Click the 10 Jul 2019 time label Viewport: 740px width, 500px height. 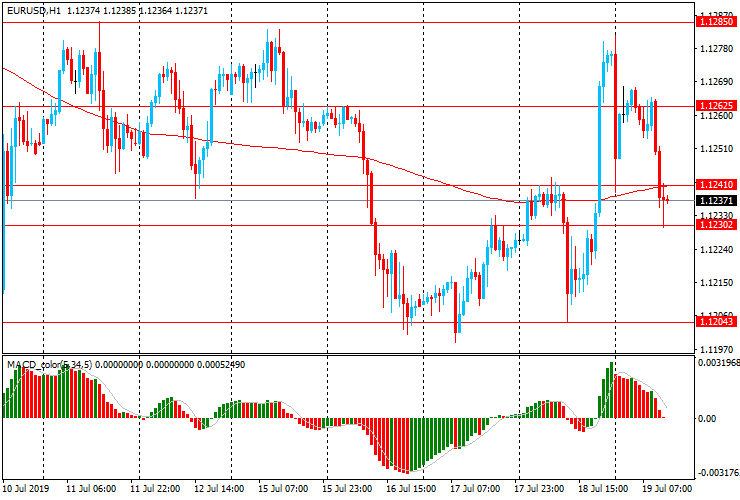(x=26, y=488)
